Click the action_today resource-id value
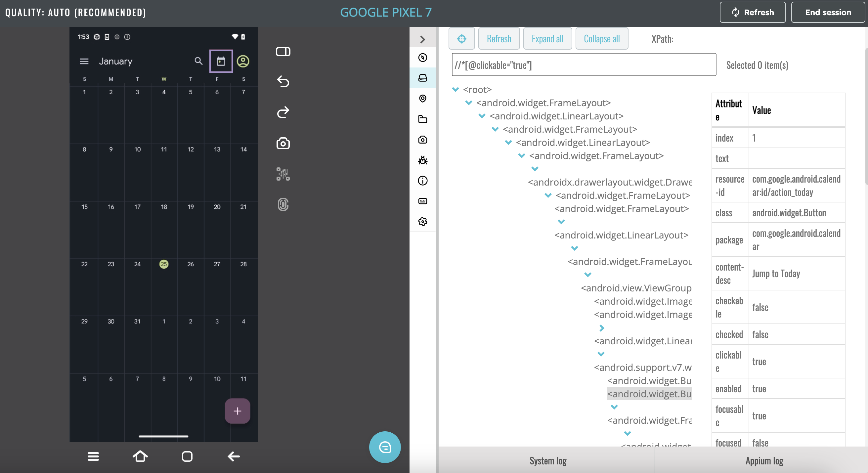Screen dimensions: 868x473 click(796, 186)
